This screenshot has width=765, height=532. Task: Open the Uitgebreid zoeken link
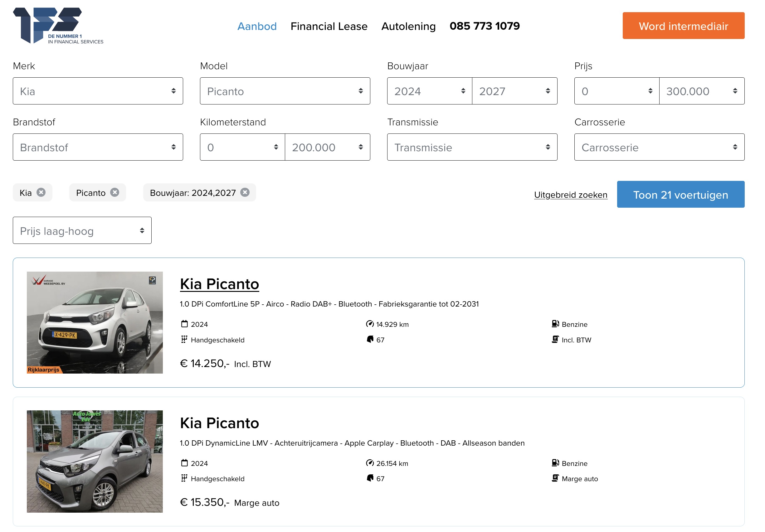click(x=571, y=195)
